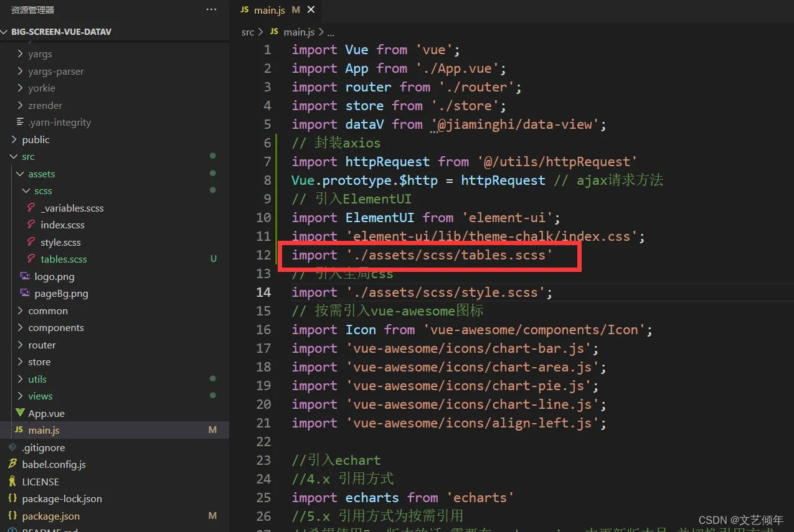The image size is (794, 532).
Task: Click the //引入echart comment line
Action: pyautogui.click(x=336, y=460)
